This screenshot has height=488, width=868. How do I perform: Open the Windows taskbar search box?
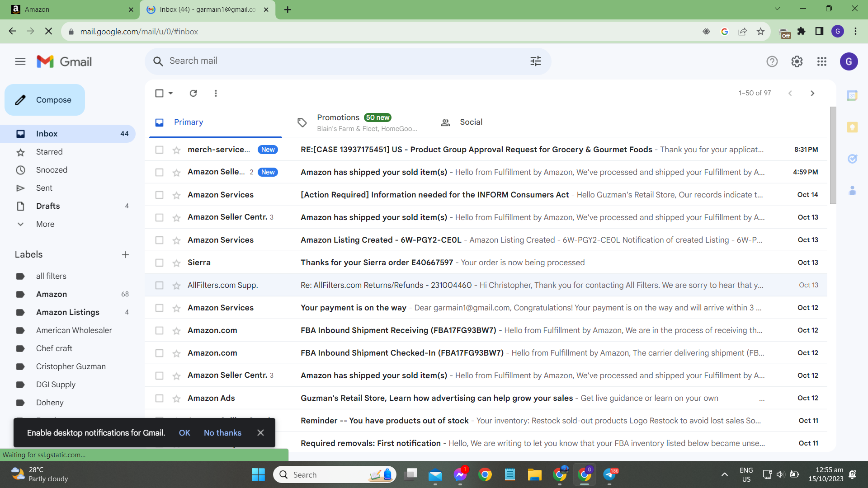335,474
